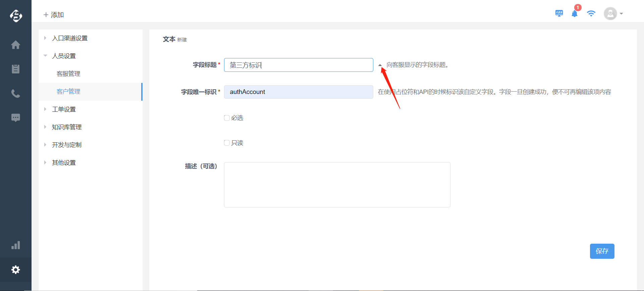Select 客服管理 in the settings menu
This screenshot has height=291, width=644.
[68, 74]
